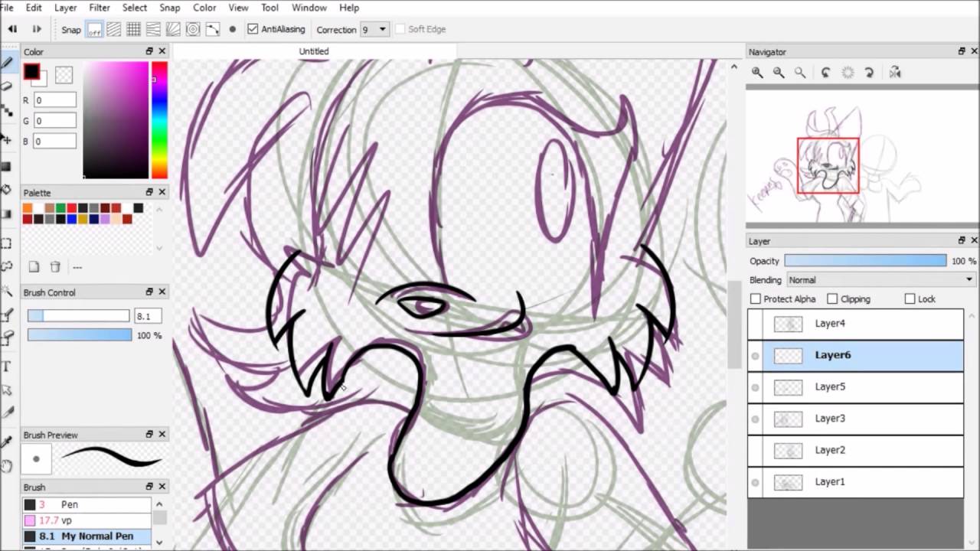Click the Undo arrow in the toolbar

(x=12, y=29)
